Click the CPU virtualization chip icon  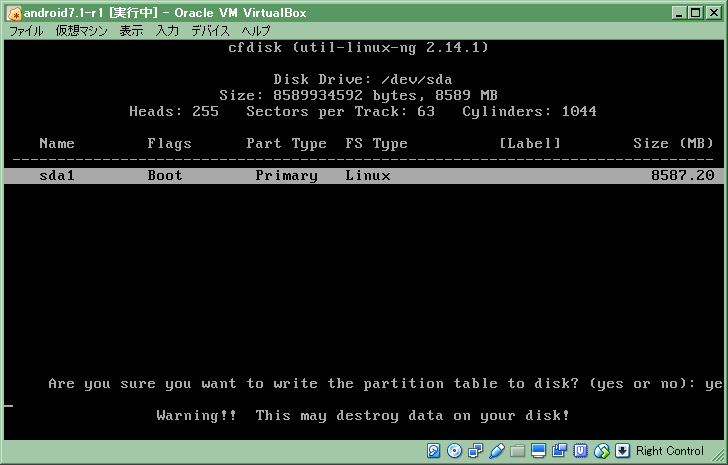click(580, 451)
